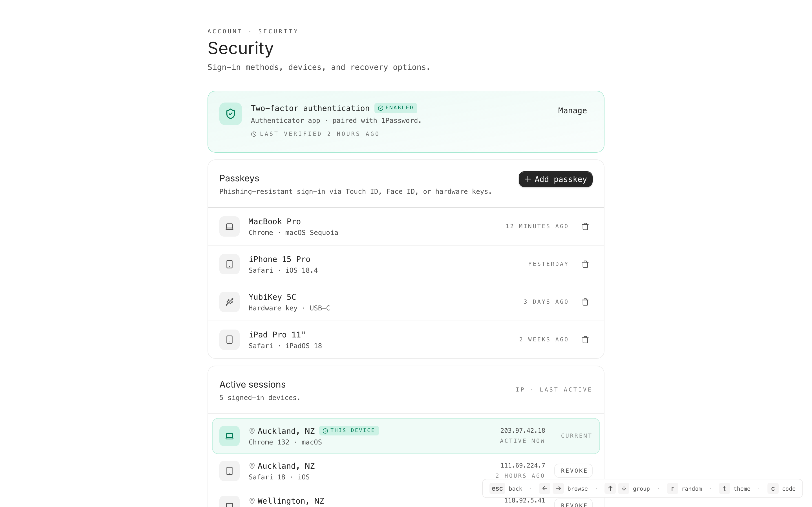The image size is (812, 507).
Task: Click the two-factor shield icon
Action: pos(230,114)
